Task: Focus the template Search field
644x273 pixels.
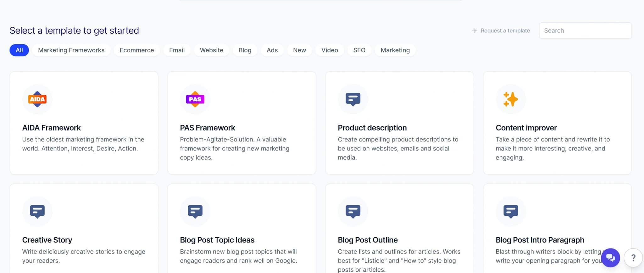Action: pyautogui.click(x=585, y=31)
